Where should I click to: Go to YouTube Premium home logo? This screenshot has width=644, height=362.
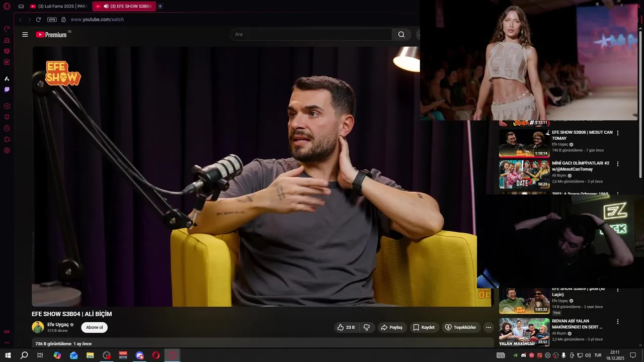(x=52, y=35)
